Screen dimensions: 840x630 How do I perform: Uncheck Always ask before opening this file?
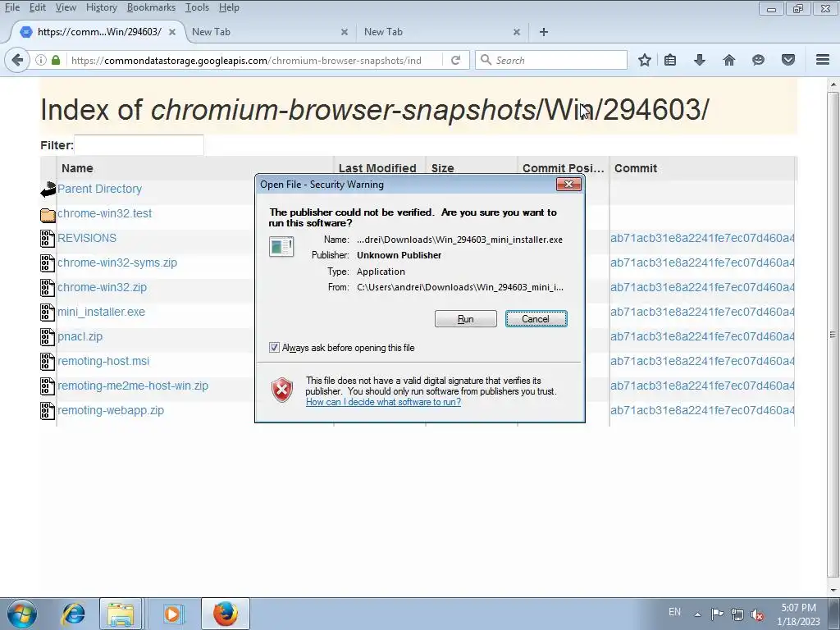(274, 348)
